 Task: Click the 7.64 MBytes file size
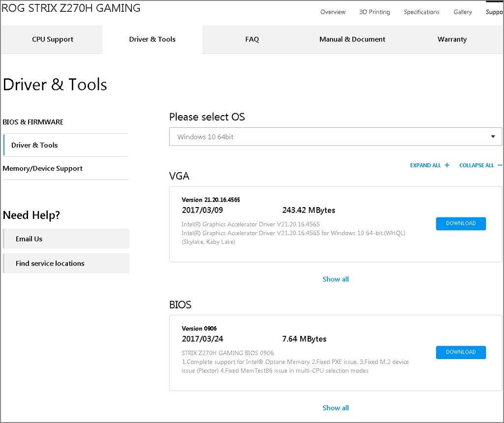[304, 339]
